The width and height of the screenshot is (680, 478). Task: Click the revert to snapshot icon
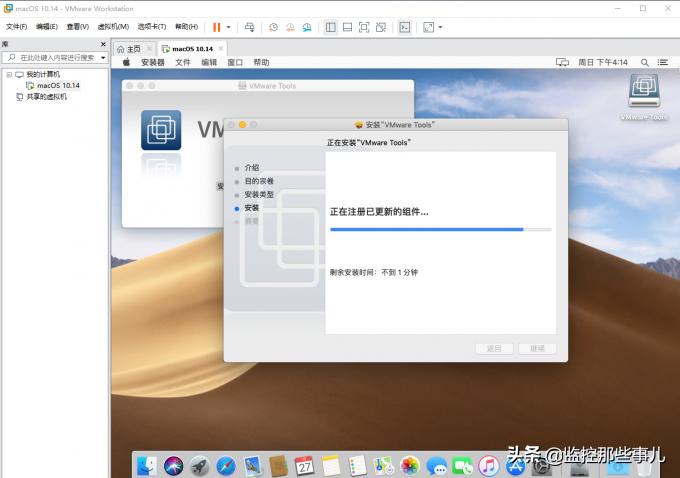[x=290, y=27]
